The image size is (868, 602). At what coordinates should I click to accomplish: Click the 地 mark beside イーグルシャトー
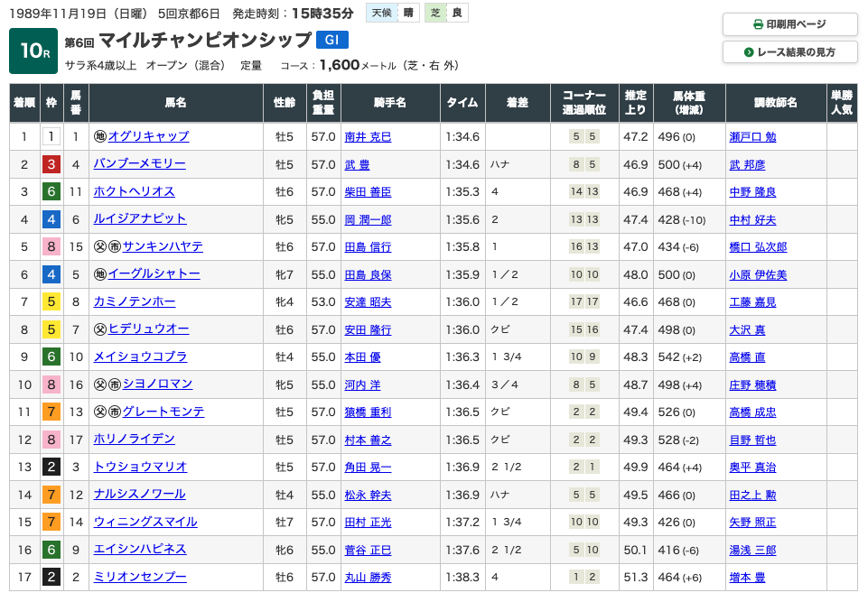pyautogui.click(x=100, y=273)
